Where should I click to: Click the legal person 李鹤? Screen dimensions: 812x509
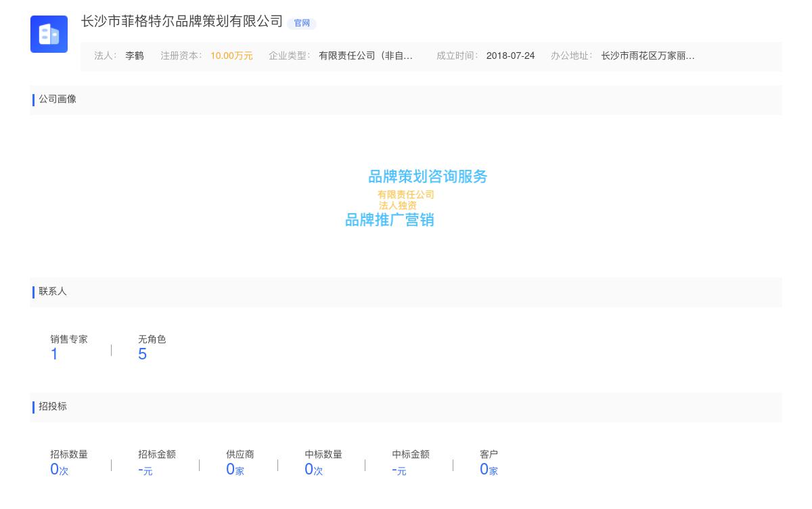coord(134,56)
